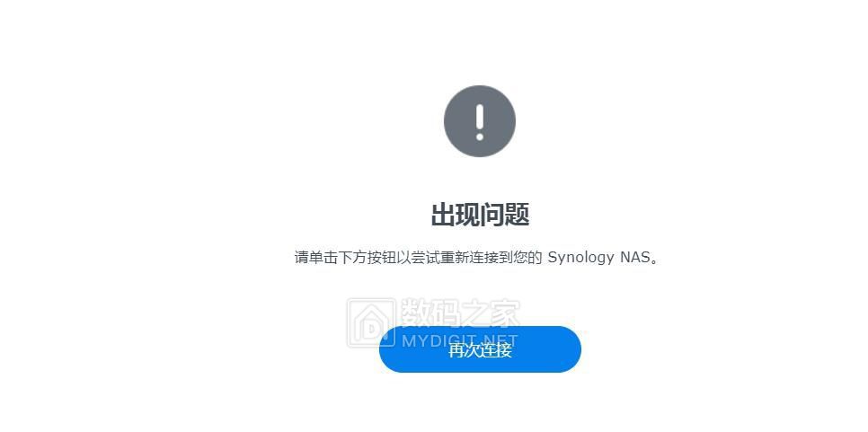Click the 重新连接 phrase in the description
This screenshot has height=432, width=868.
(x=468, y=258)
